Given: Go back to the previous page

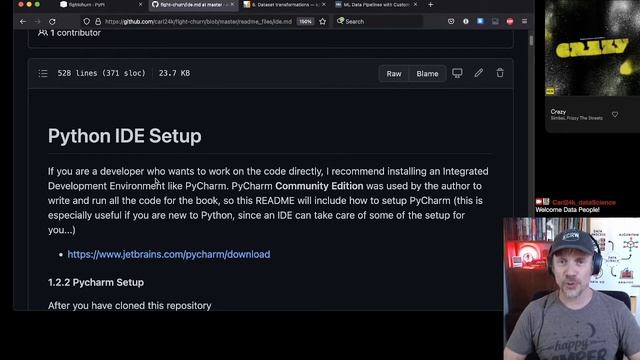Looking at the screenshot, I should coord(23,22).
